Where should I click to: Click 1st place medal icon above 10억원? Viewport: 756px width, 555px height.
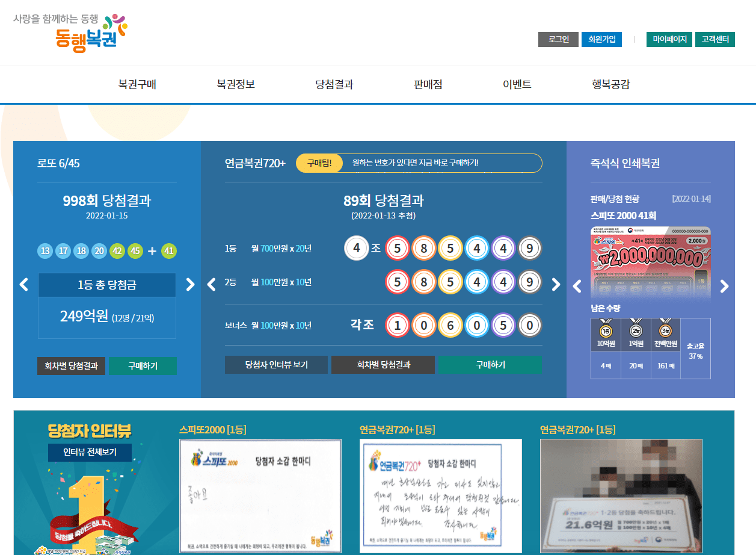606,329
